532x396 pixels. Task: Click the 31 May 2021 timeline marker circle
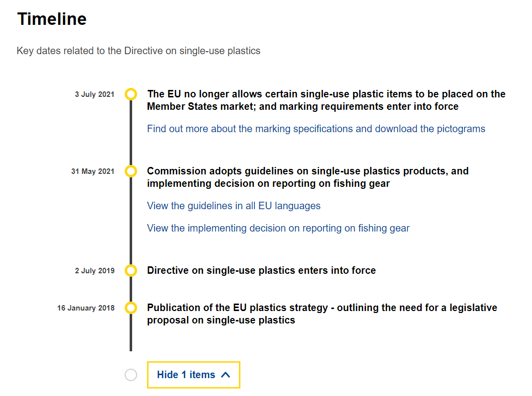pos(131,171)
